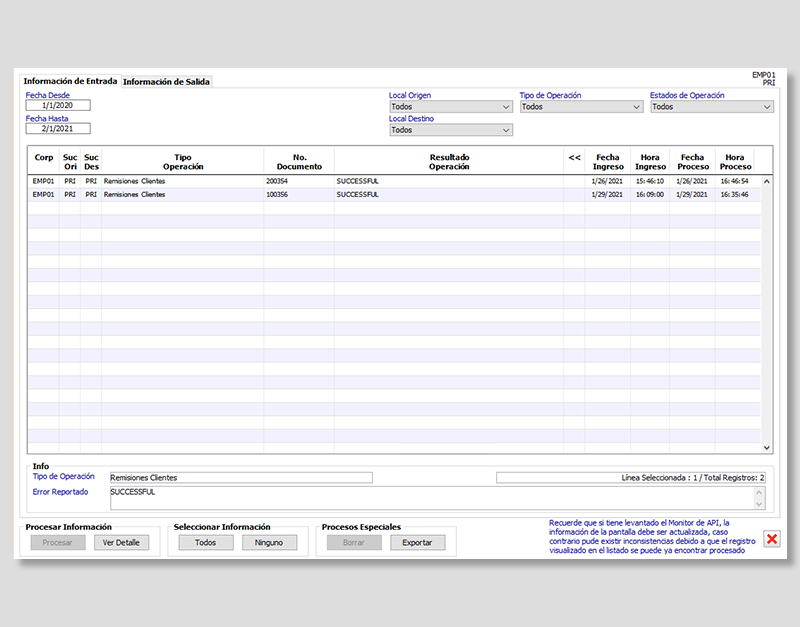
Task: Sort by the Tipo Operación column header
Action: pyautogui.click(x=183, y=162)
